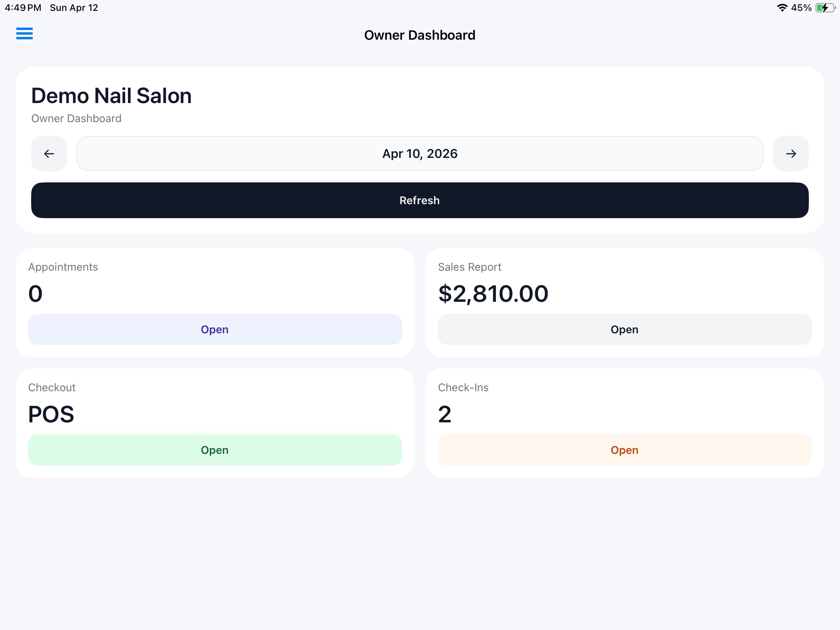Tap the Owner Dashboard title at top
This screenshot has width=840, height=630.
coord(420,35)
